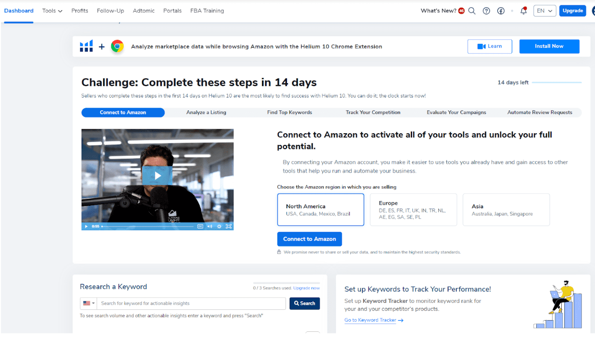Image resolution: width=595 pixels, height=364 pixels.
Task: Expand the Tools menu
Action: (52, 10)
